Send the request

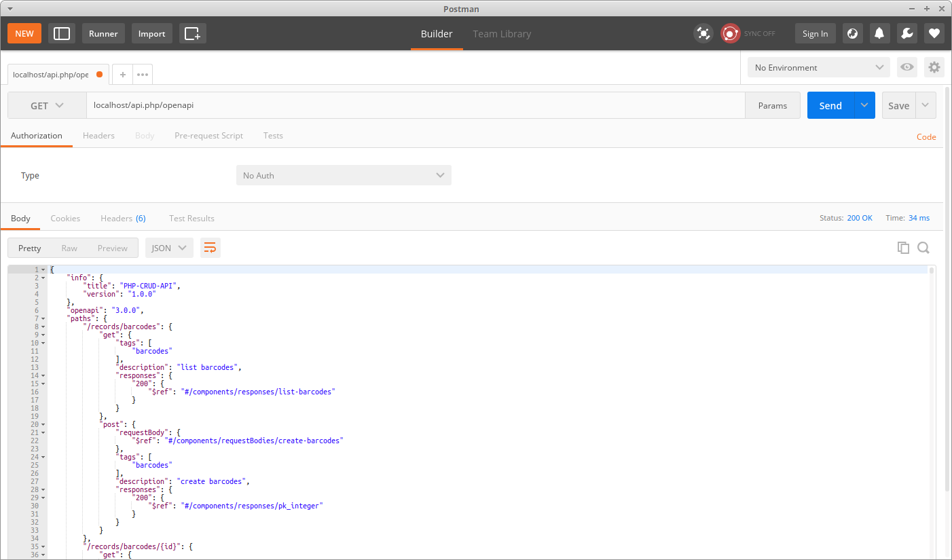tap(830, 105)
